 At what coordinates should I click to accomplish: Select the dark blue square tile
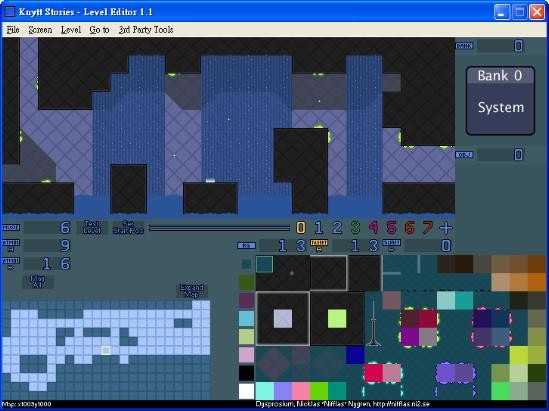355,355
